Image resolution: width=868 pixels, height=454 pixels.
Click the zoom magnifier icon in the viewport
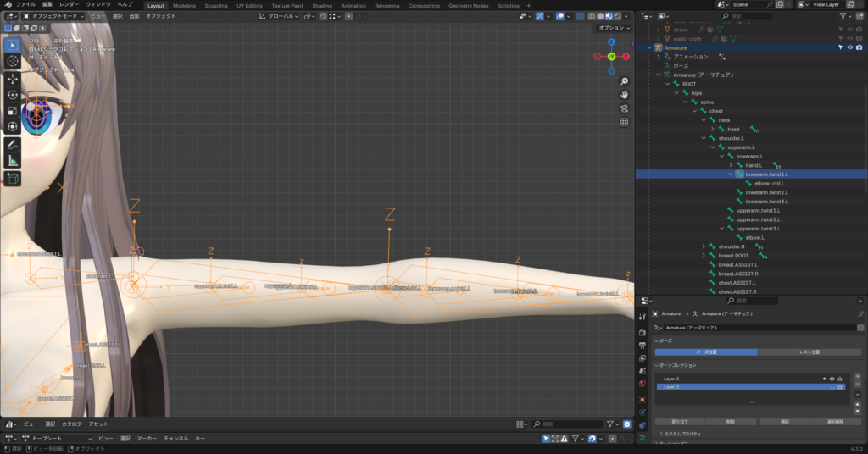click(624, 80)
